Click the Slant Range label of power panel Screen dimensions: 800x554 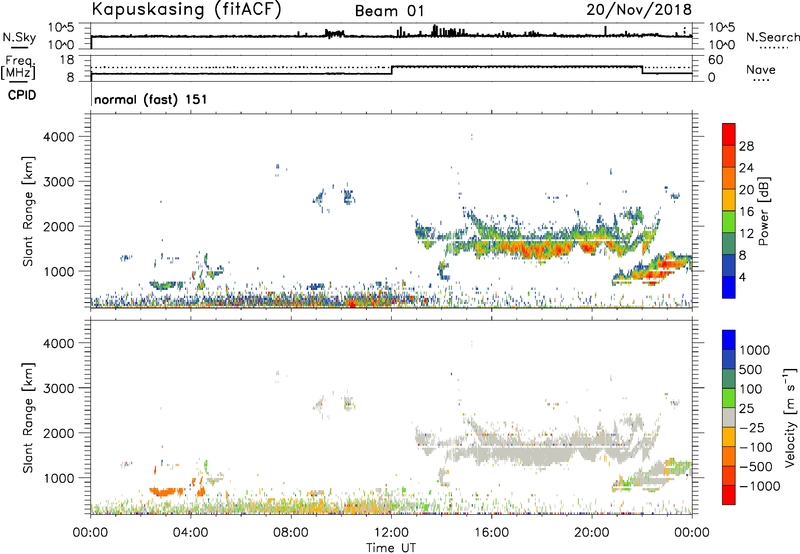(x=28, y=211)
